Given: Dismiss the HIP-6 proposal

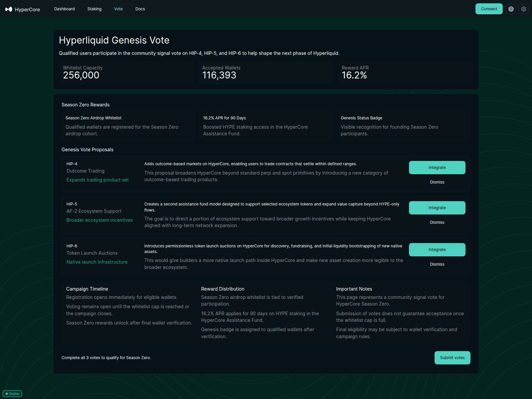Looking at the screenshot, I should click(x=437, y=264).
